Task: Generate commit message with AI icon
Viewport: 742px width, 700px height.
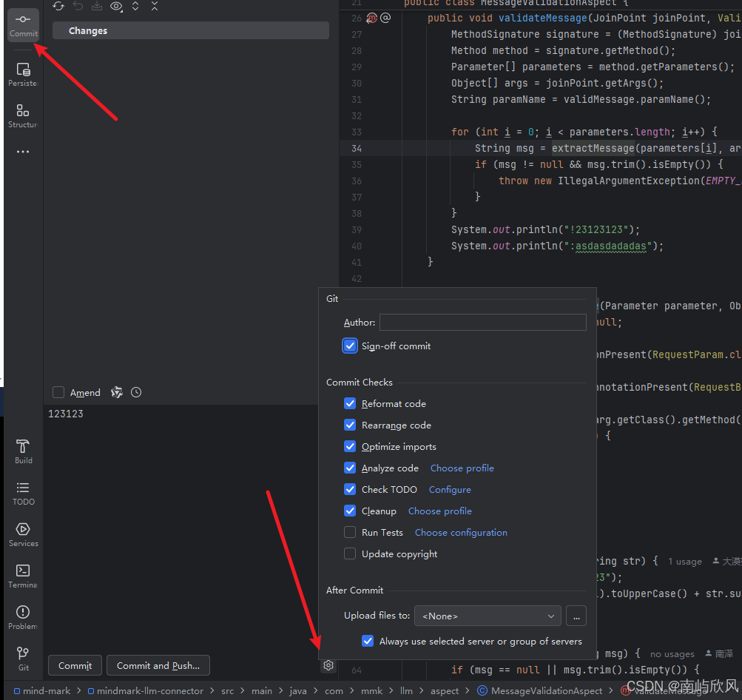Action: tap(117, 392)
